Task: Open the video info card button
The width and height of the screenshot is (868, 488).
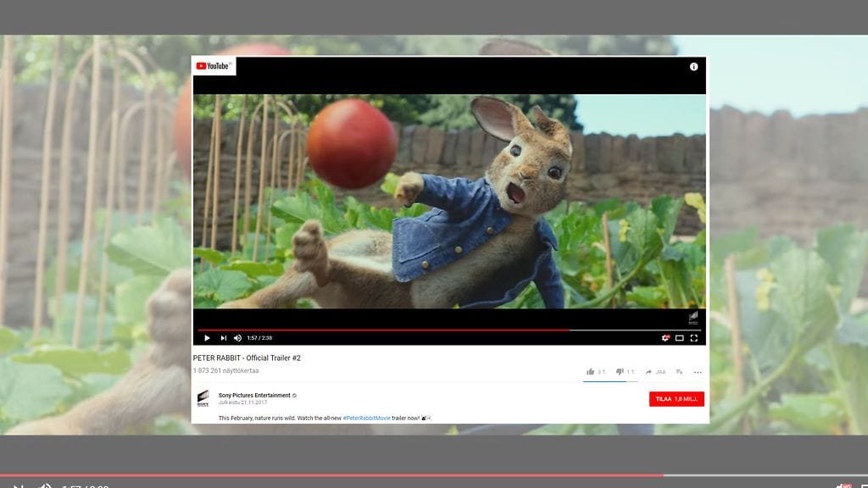Action: point(693,65)
